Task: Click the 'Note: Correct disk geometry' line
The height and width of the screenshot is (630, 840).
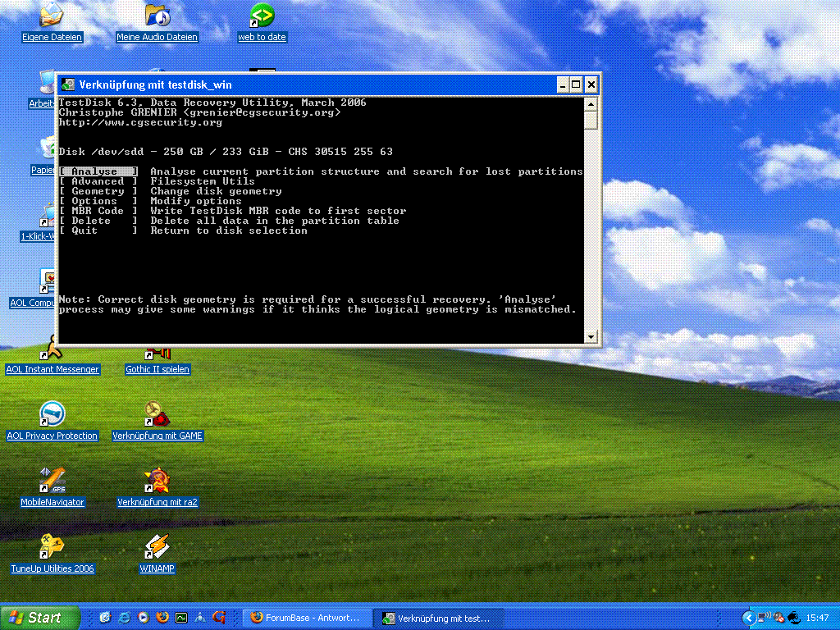Action: [308, 299]
